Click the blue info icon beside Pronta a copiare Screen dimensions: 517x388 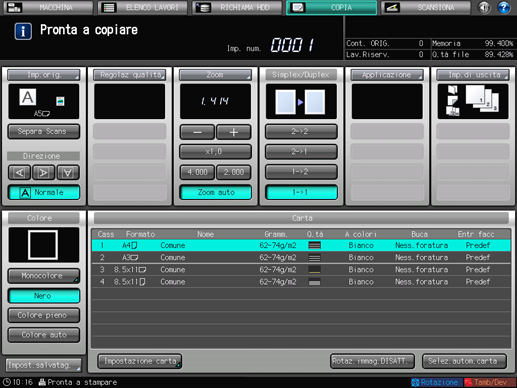pyautogui.click(x=23, y=31)
